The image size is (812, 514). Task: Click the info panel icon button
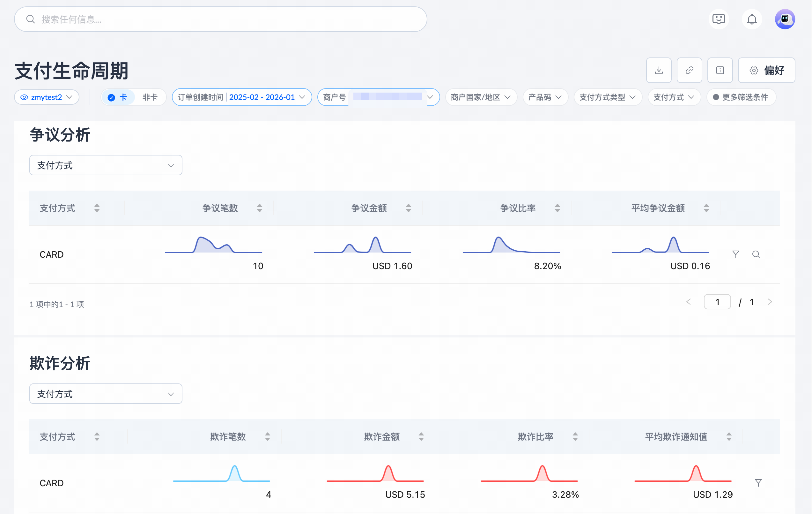[720, 70]
